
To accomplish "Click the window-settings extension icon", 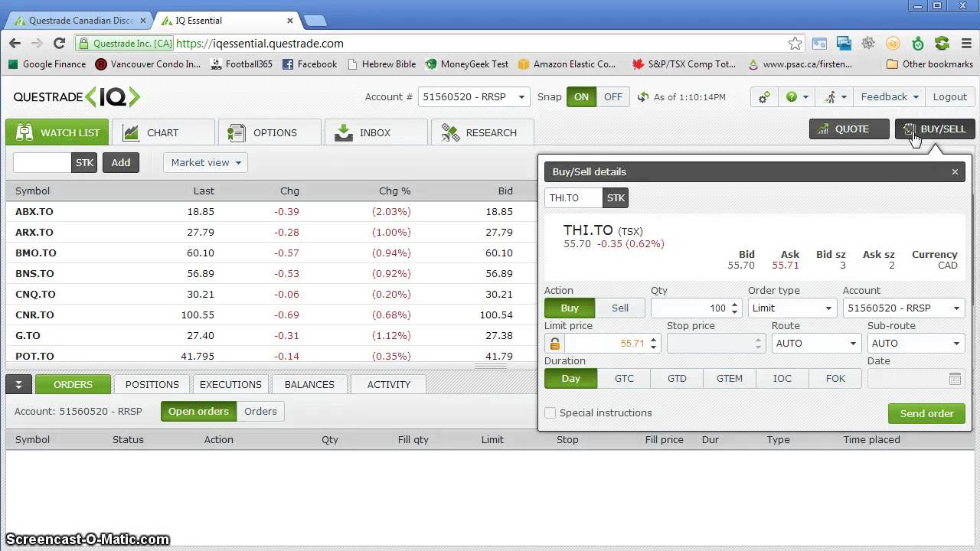I will (x=819, y=44).
